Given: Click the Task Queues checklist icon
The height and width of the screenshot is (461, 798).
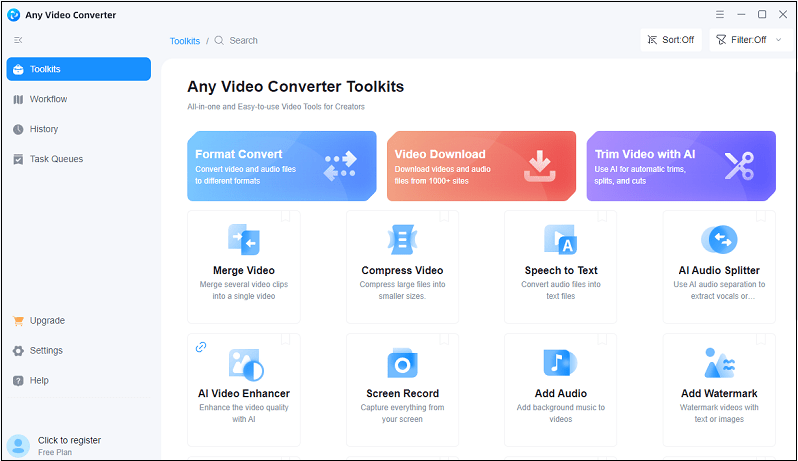Looking at the screenshot, I should point(18,159).
